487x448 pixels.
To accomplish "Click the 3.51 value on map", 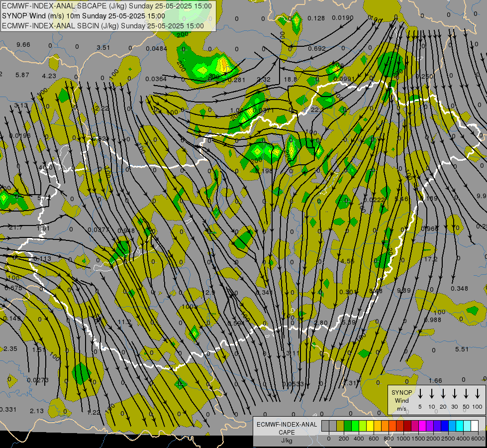I will (x=103, y=48).
